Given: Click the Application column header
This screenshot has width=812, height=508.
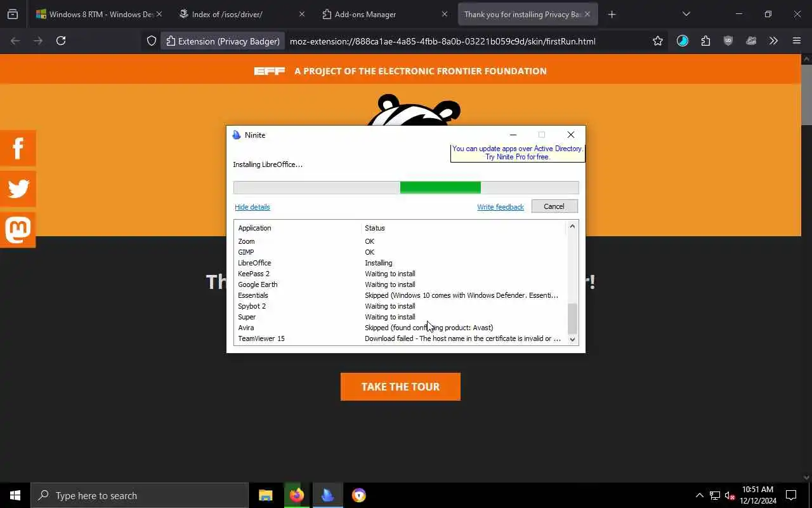Looking at the screenshot, I should pyautogui.click(x=298, y=228).
